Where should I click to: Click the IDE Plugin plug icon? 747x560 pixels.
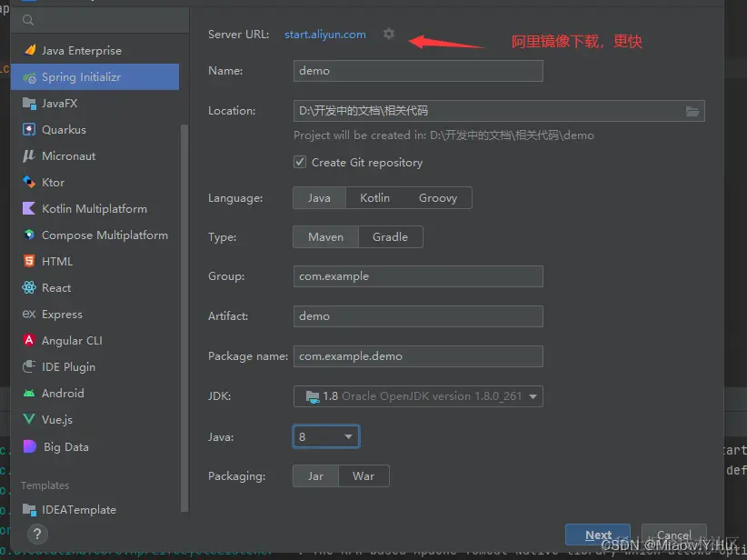tap(30, 366)
